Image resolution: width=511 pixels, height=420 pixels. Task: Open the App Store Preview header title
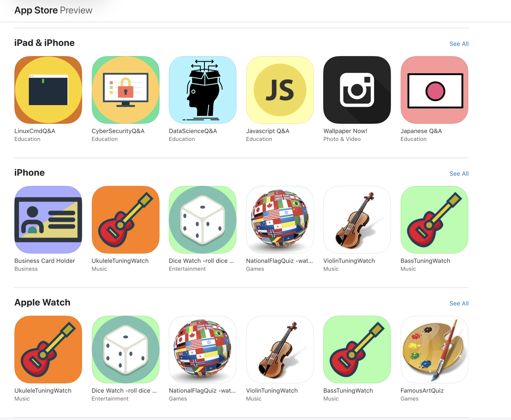(x=53, y=10)
